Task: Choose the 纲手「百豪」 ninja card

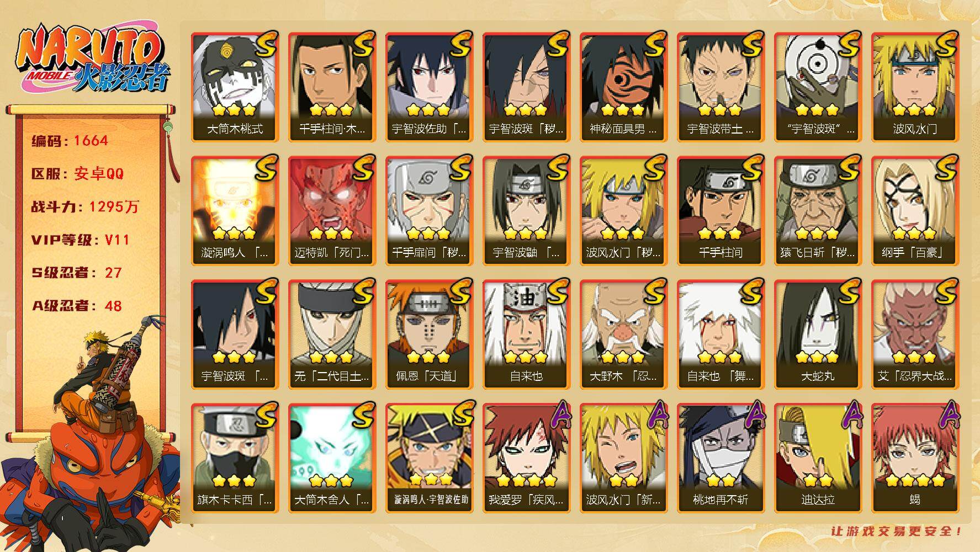Action: pos(915,211)
